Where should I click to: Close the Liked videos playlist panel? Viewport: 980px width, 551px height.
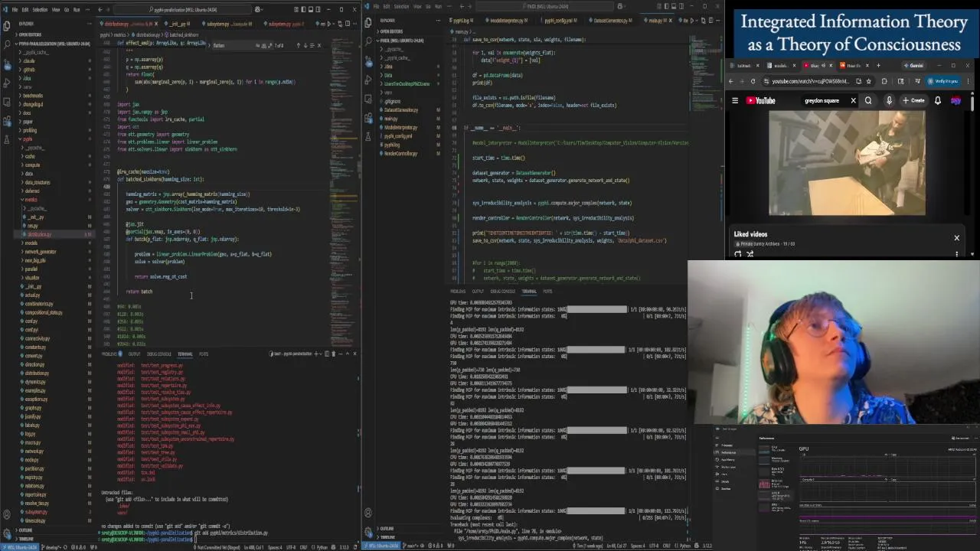956,237
